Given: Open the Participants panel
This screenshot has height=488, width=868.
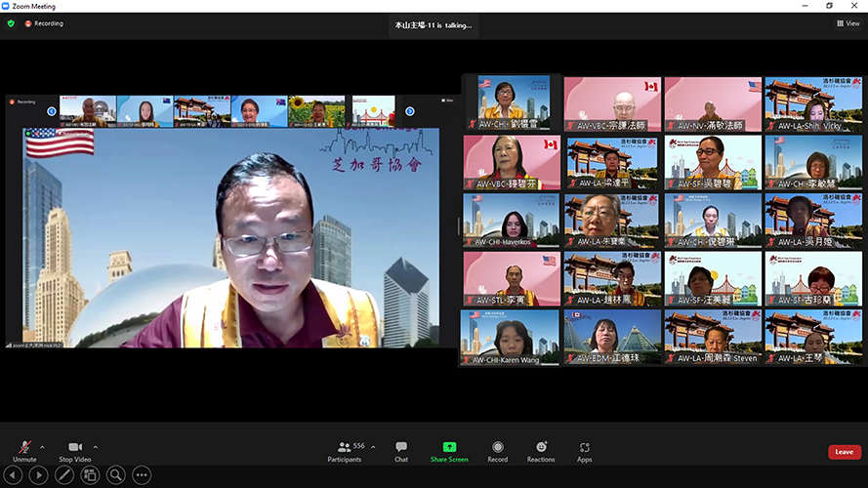Looking at the screenshot, I should 345,450.
